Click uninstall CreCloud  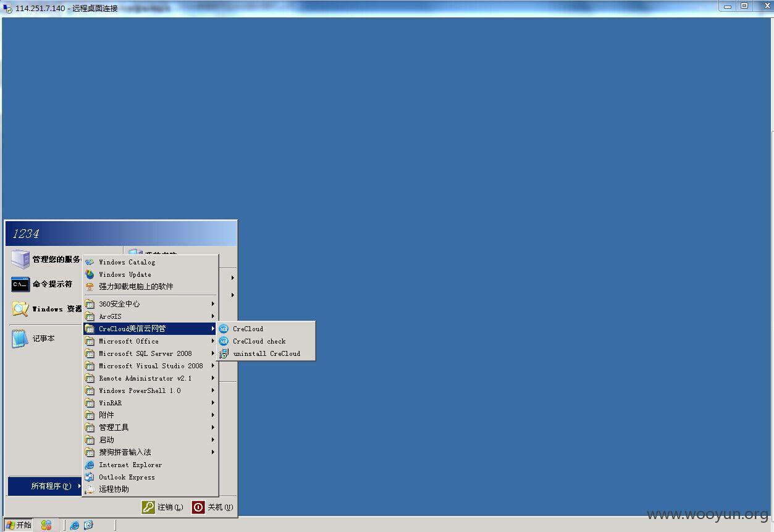click(266, 353)
